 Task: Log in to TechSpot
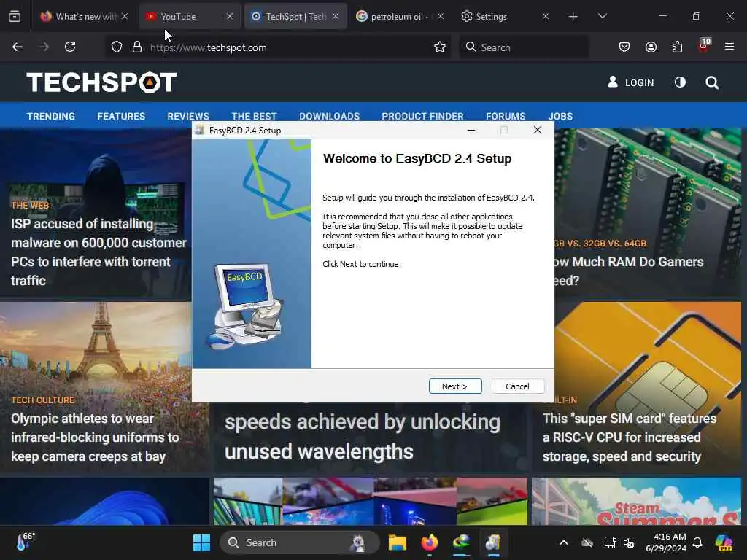pos(631,82)
